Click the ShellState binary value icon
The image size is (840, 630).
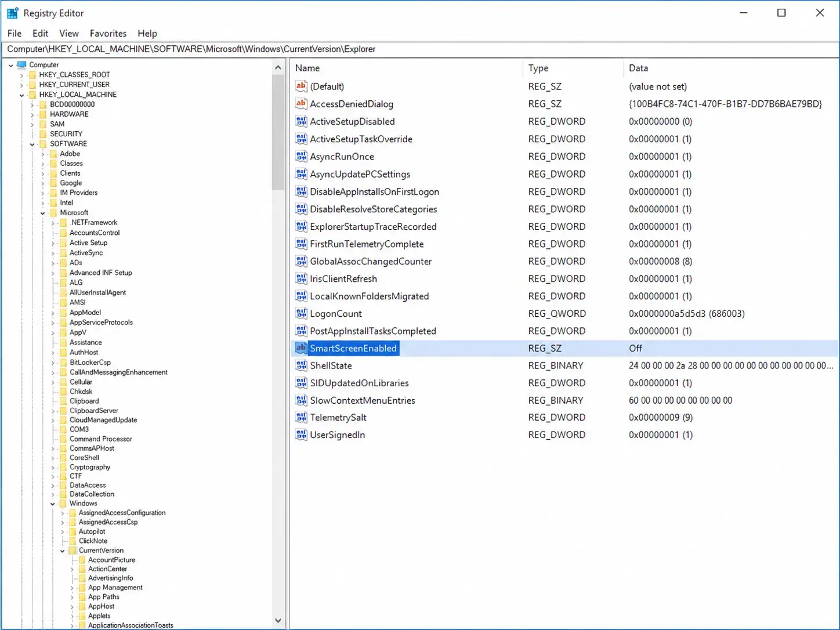click(301, 365)
